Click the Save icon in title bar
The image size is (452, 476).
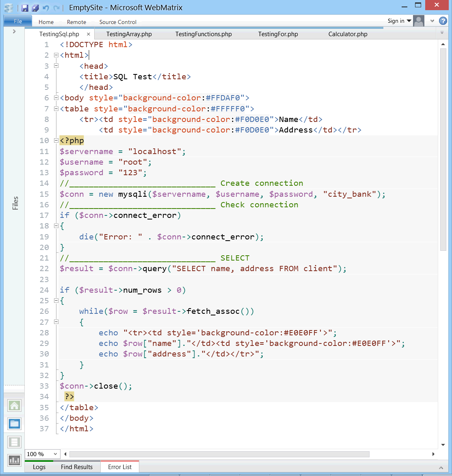[25, 8]
